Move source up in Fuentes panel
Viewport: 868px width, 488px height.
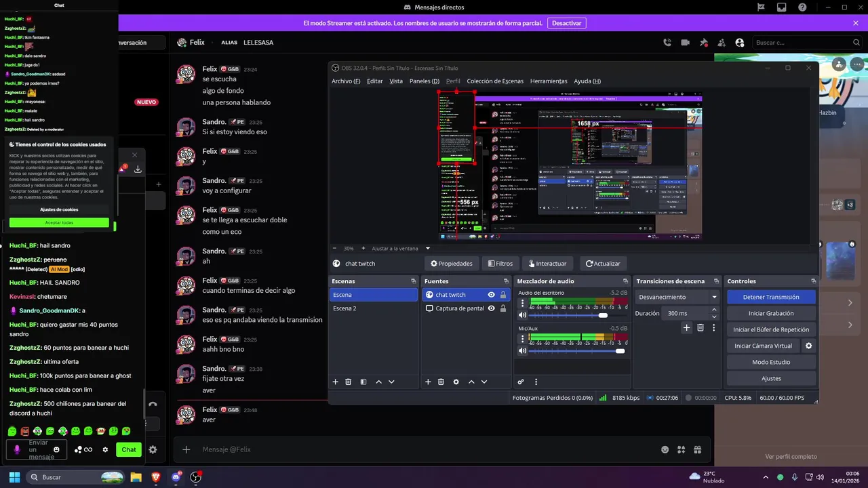471,382
